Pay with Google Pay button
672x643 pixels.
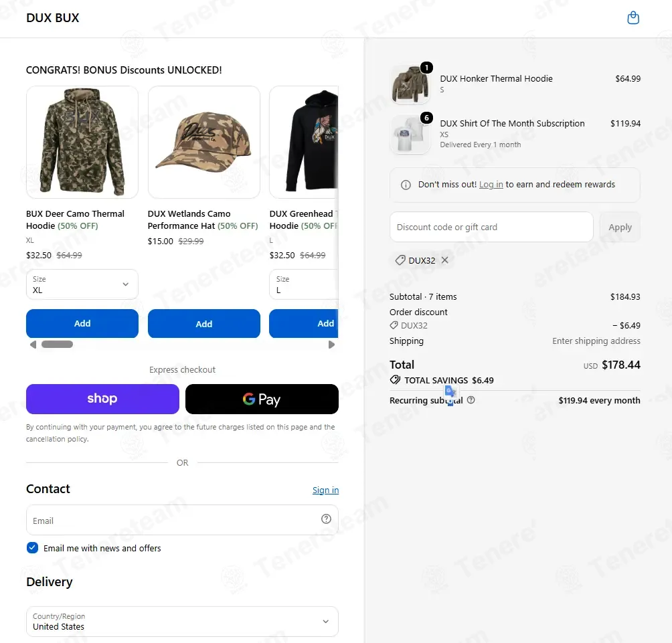point(262,399)
